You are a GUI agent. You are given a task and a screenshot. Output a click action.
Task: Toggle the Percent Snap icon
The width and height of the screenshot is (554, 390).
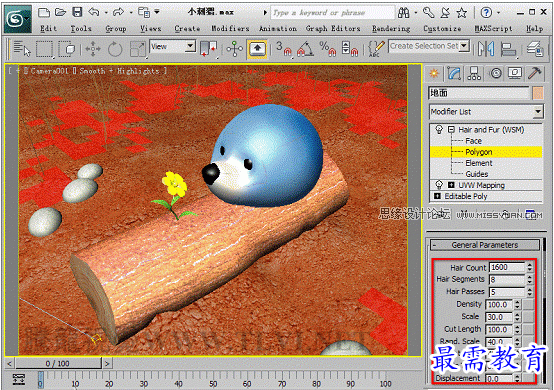pyautogui.click(x=328, y=49)
